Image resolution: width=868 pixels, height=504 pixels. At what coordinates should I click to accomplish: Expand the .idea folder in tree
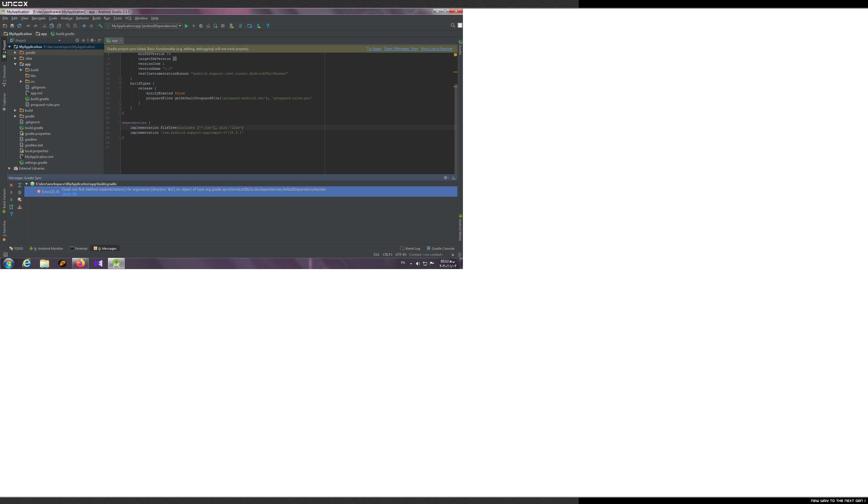pos(15,58)
